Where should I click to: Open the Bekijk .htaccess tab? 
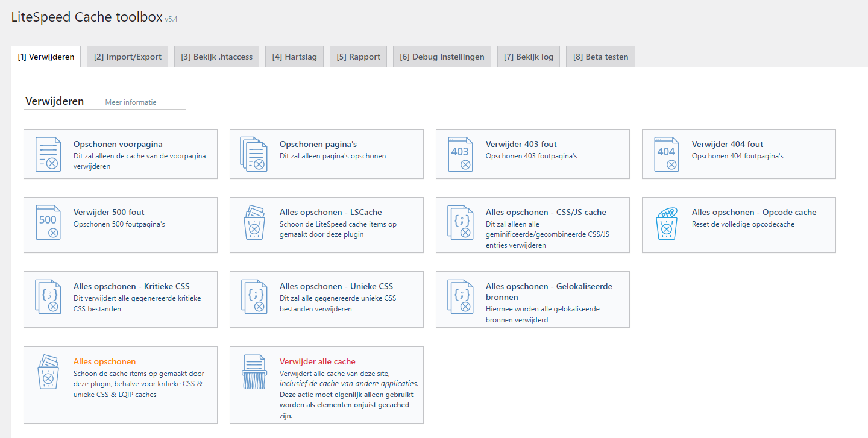click(216, 56)
